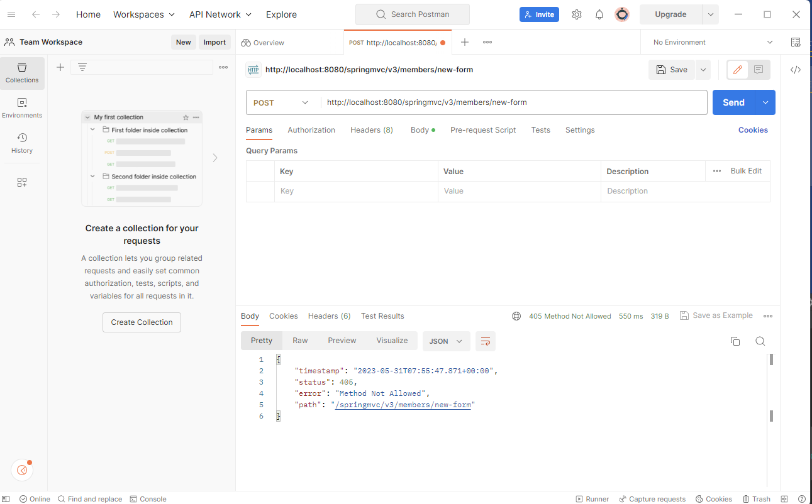
Task: Add a new request tab with plus
Action: pos(465,42)
